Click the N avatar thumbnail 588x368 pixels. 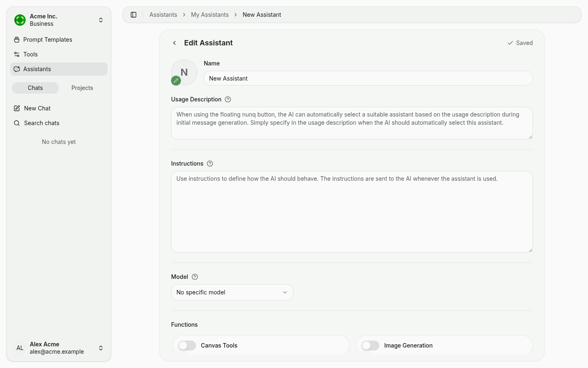[184, 72]
